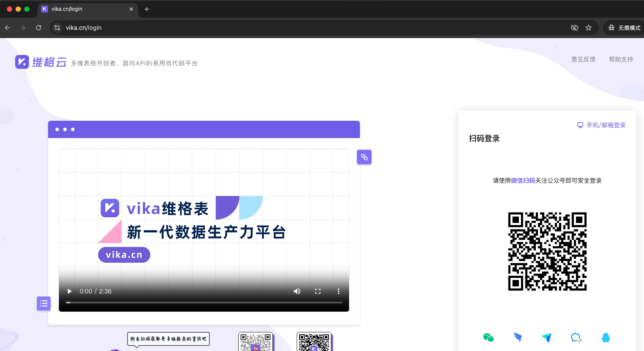Screen dimensions: 644x351
Task: Open the 意见反馈 link
Action: point(583,59)
